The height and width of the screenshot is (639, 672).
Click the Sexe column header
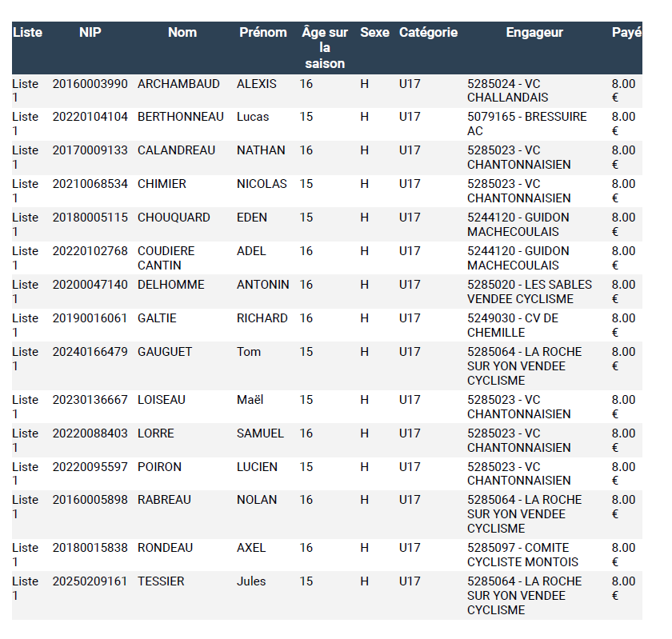374,33
